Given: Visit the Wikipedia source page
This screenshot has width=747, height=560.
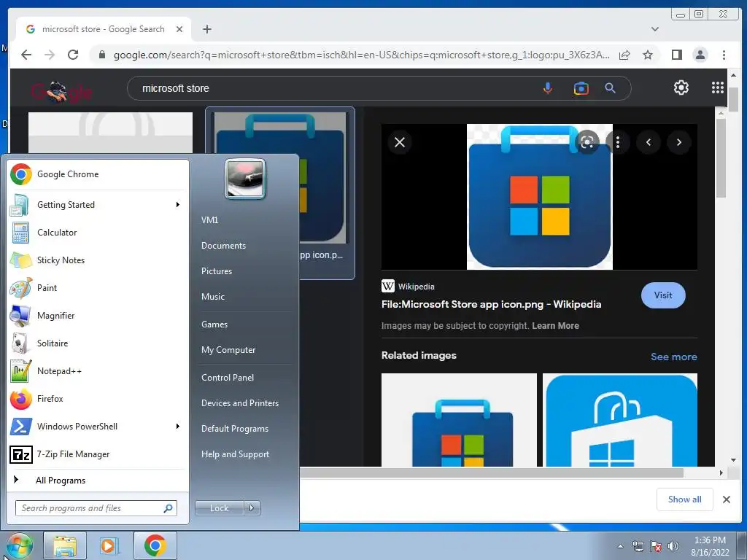Looking at the screenshot, I should pos(663,295).
